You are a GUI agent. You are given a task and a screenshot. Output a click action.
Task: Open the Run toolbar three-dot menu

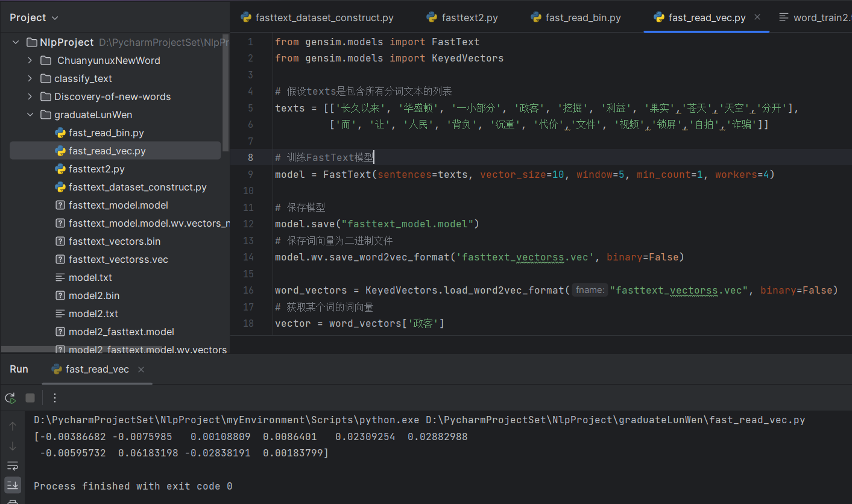[x=55, y=398]
